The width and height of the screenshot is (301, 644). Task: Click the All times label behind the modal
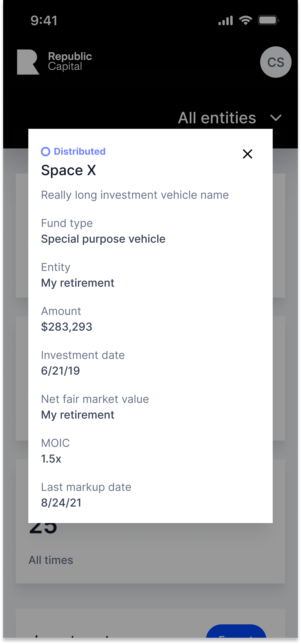(51, 560)
